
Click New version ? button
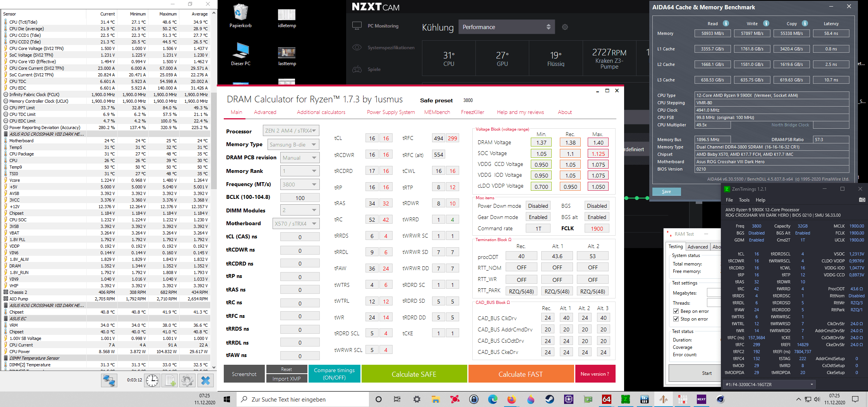tap(595, 374)
